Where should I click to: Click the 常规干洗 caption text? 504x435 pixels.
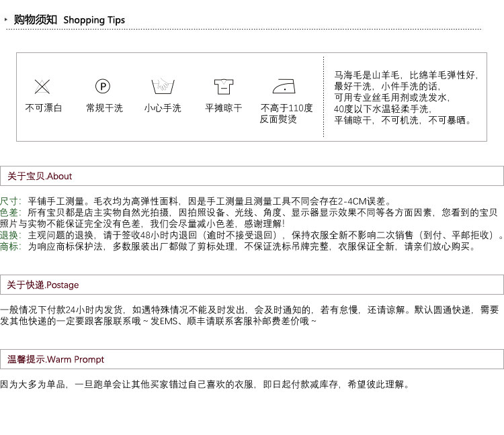tap(104, 108)
